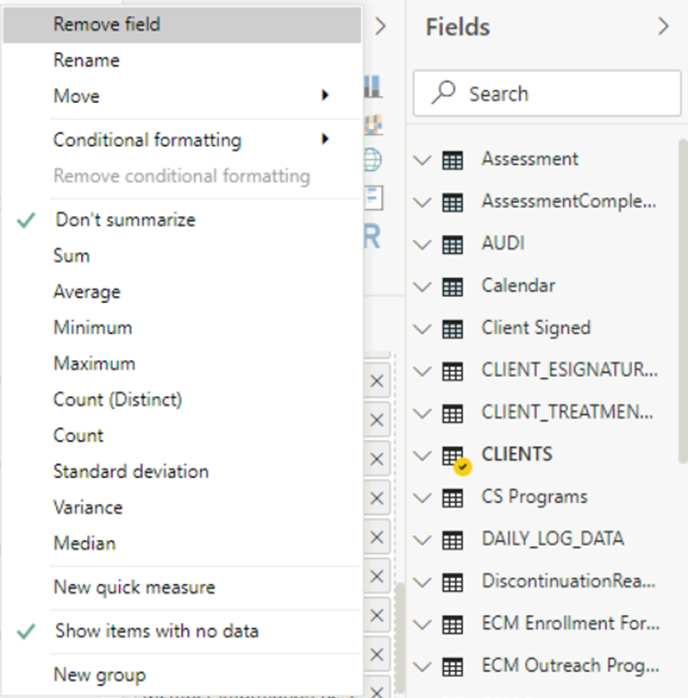This screenshot has height=698, width=688.
Task: Open Conditional formatting submenu
Action: click(x=182, y=140)
